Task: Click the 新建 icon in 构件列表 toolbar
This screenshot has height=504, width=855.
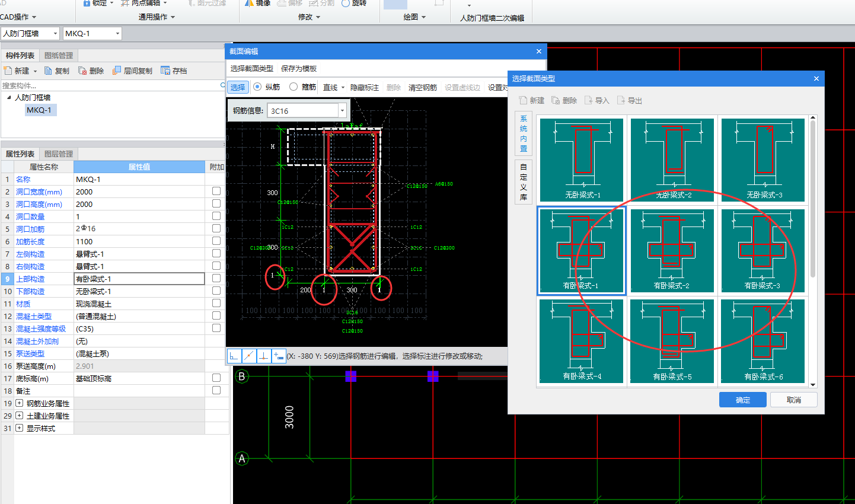Action: (8, 71)
